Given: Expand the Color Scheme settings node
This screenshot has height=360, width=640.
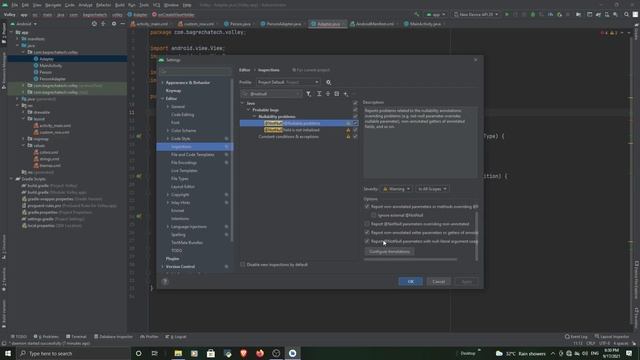Looking at the screenshot, I should click(x=168, y=131).
